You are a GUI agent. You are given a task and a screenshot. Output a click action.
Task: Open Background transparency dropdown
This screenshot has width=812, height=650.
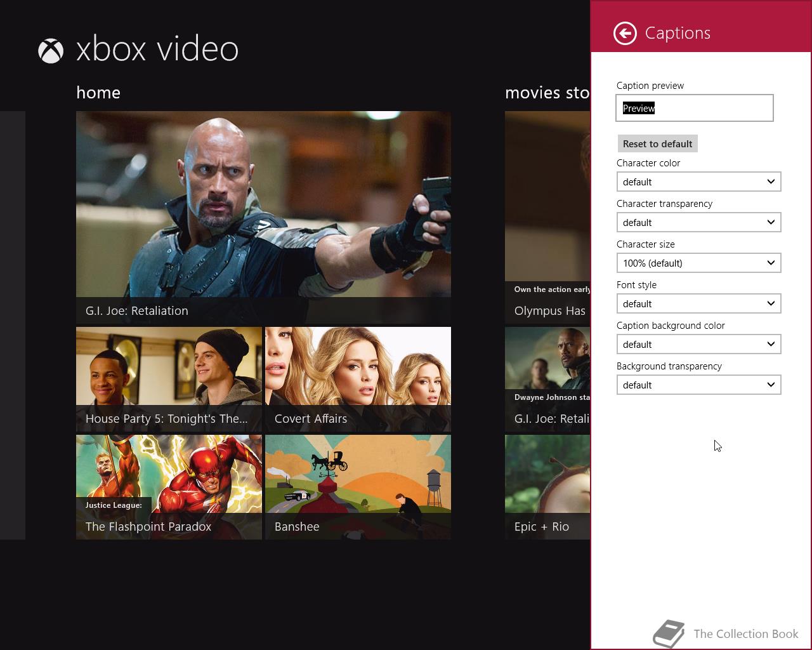[x=698, y=385]
